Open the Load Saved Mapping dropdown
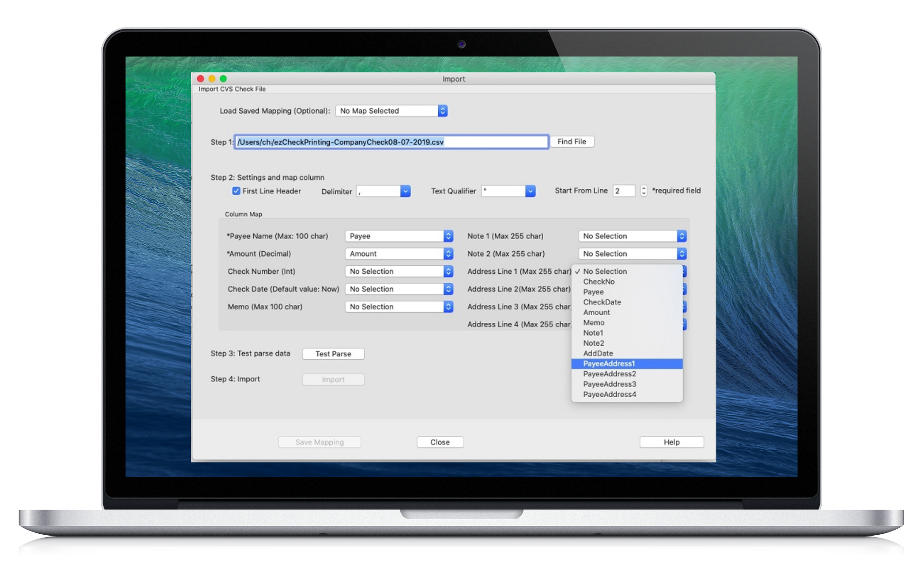The image size is (924, 567). 391,111
